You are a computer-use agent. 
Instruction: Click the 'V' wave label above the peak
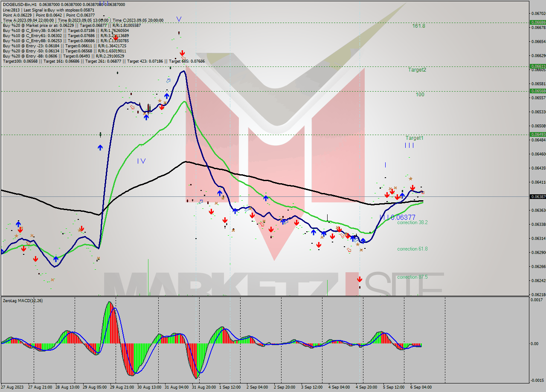[179, 19]
